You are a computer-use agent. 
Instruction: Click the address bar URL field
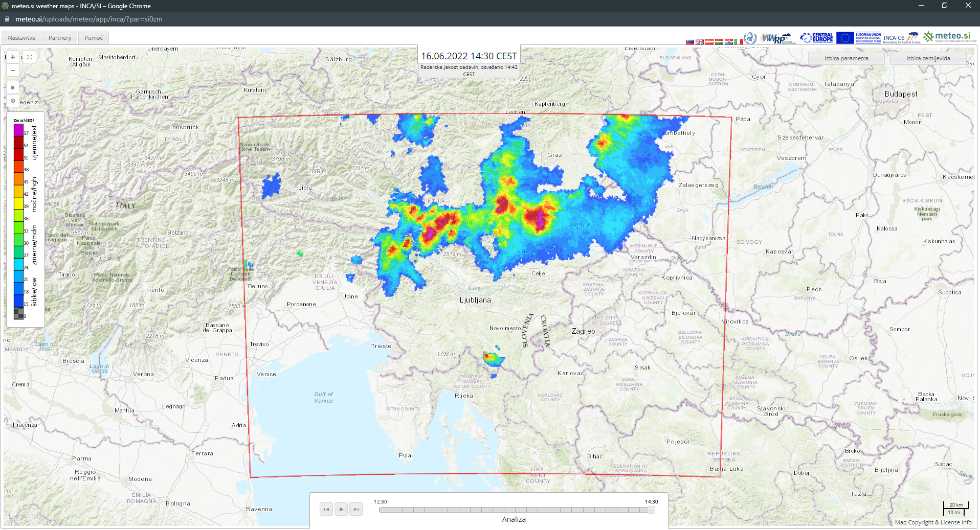pos(89,19)
